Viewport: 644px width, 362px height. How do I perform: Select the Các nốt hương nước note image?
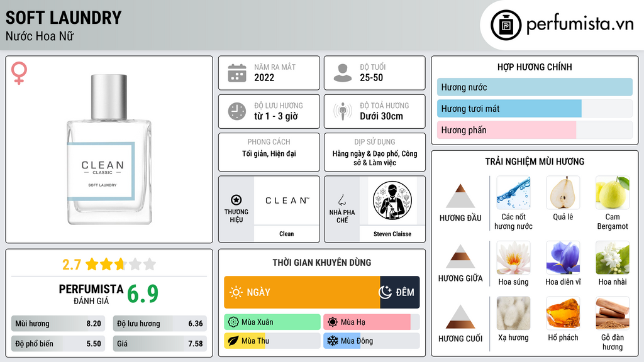[x=513, y=192]
